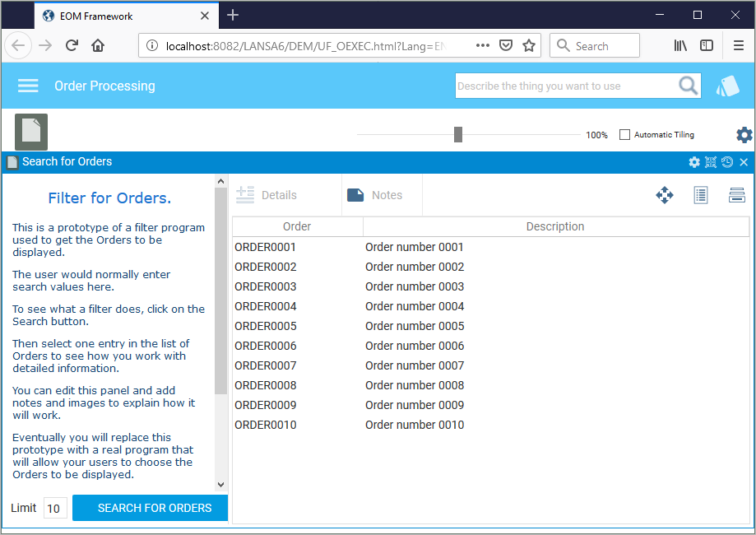Click the Limit input field
756x535 pixels.
point(55,508)
